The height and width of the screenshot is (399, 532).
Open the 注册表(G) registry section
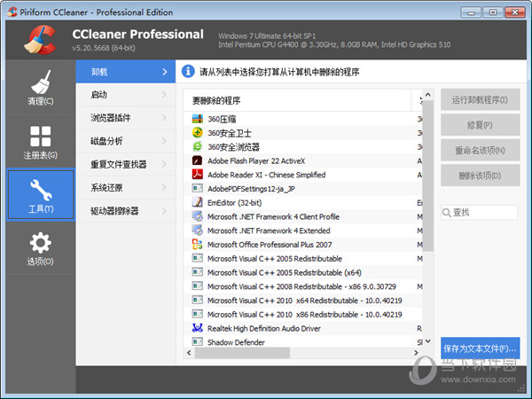pos(41,142)
